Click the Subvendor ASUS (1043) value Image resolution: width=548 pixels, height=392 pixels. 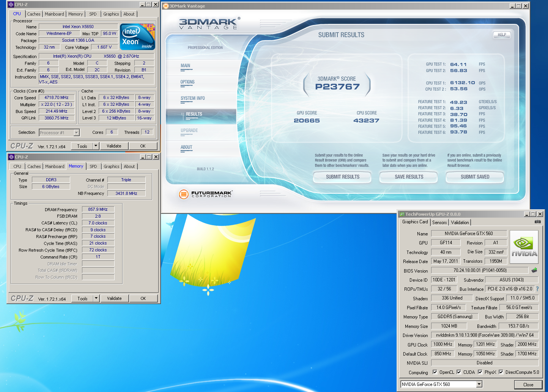coord(512,280)
